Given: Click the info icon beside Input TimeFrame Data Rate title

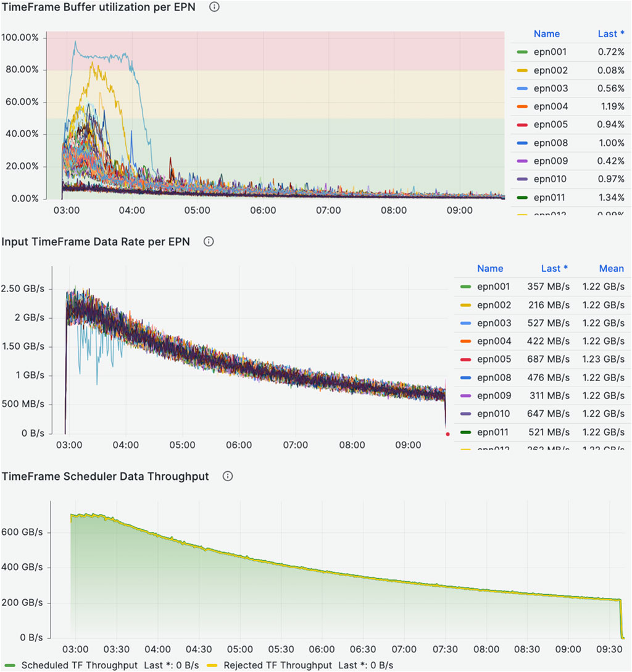Looking at the screenshot, I should pyautogui.click(x=209, y=241).
